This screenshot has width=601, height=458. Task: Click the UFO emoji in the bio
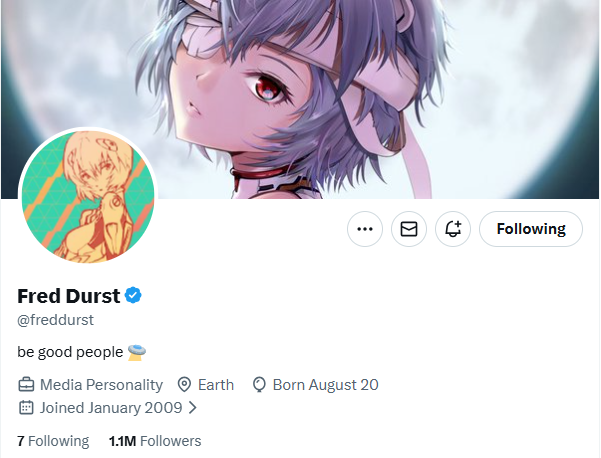[x=137, y=352]
